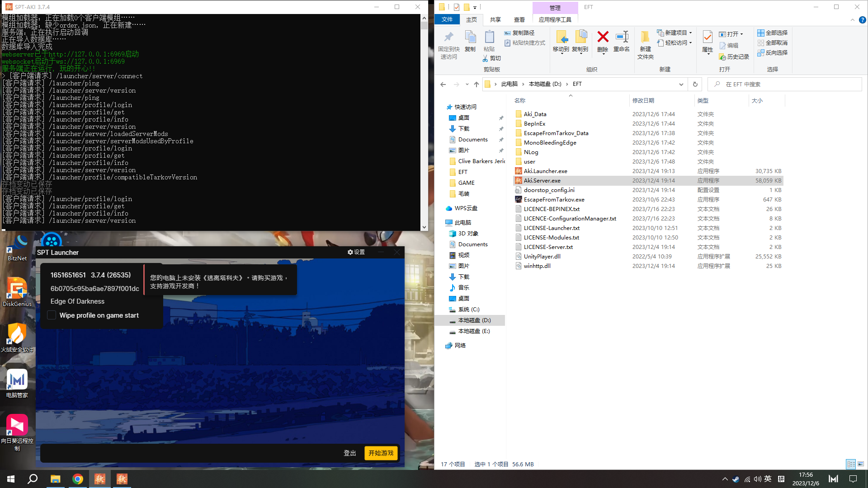Switch to the Home ribbon tab
Screen dimensions: 868x488
click(x=472, y=19)
